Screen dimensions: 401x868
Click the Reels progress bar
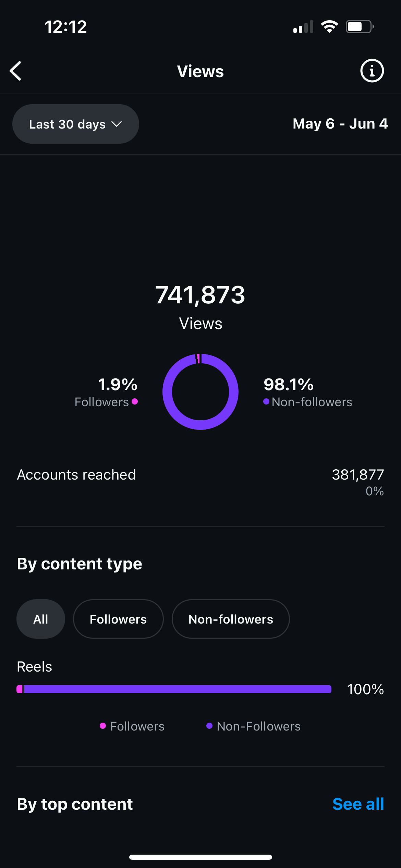coord(174,689)
